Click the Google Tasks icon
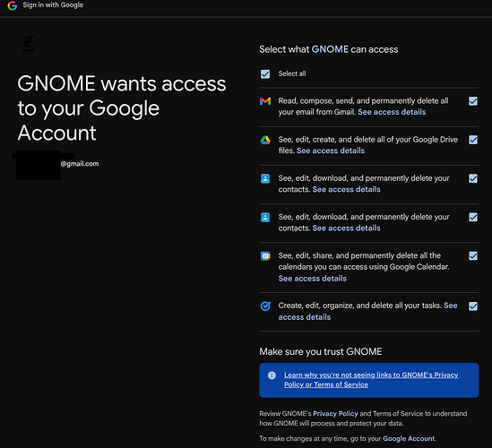The width and height of the screenshot is (492, 448). click(x=265, y=306)
